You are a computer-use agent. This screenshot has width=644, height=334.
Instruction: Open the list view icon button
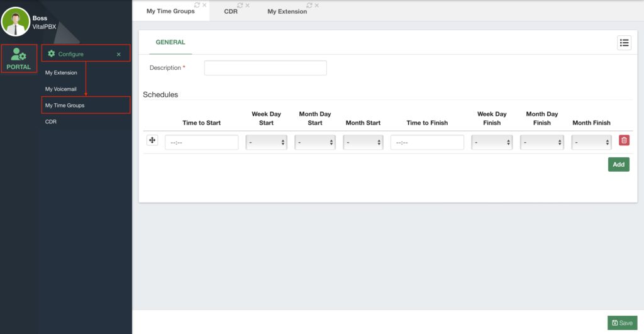click(x=624, y=43)
